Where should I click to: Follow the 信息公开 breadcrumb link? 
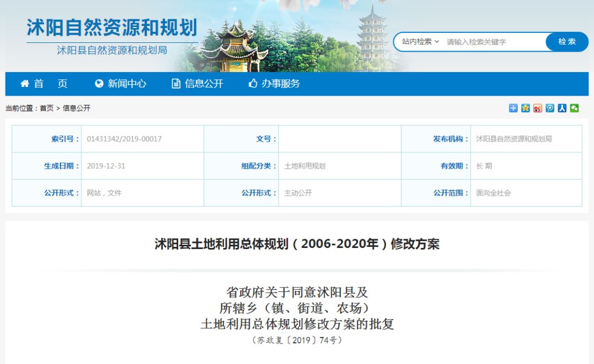pos(76,108)
